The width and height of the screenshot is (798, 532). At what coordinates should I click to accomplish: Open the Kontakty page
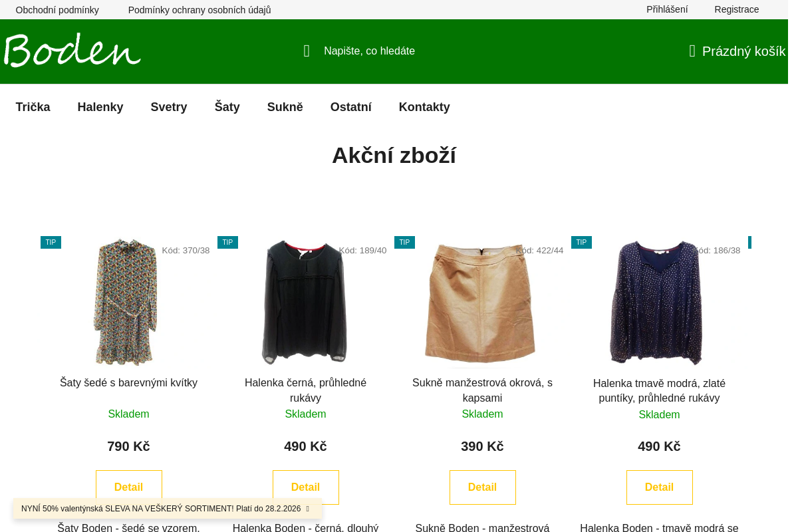[424, 107]
